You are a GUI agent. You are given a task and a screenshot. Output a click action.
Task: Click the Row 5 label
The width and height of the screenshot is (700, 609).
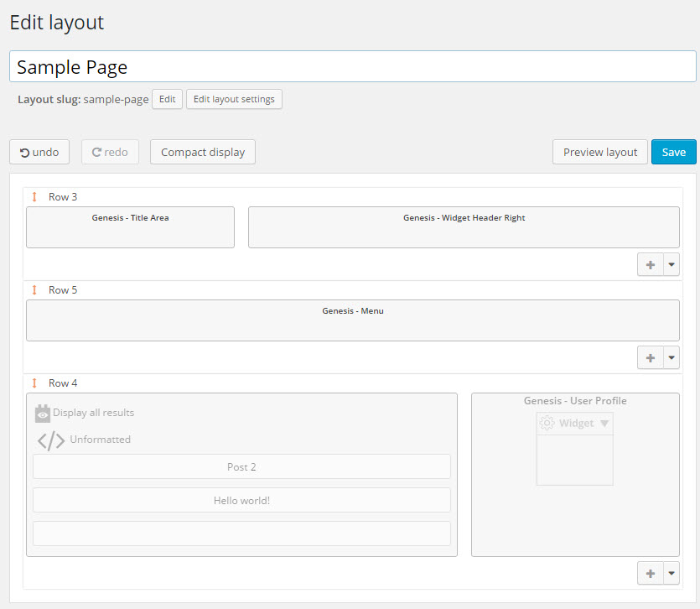[x=63, y=290]
